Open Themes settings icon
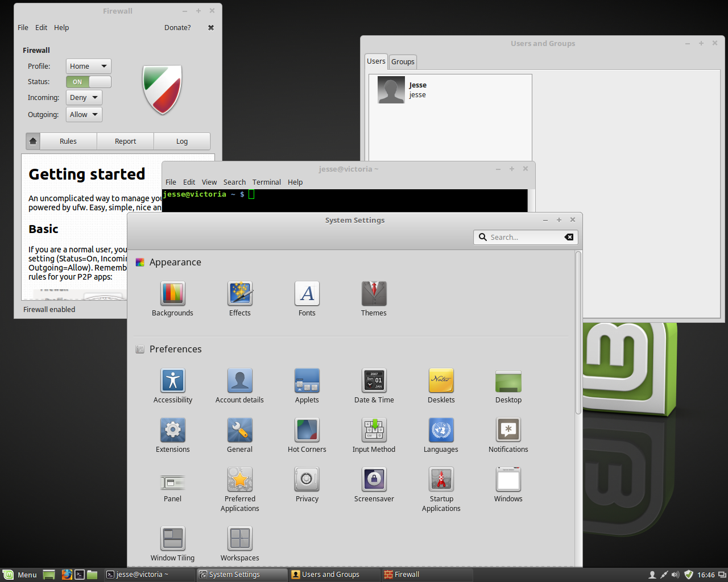The width and height of the screenshot is (728, 582). click(374, 294)
